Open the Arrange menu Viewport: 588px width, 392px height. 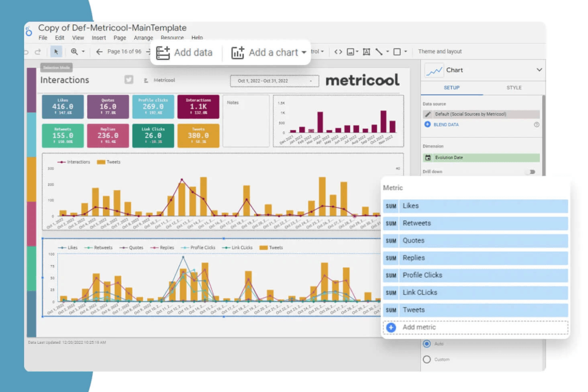point(143,38)
